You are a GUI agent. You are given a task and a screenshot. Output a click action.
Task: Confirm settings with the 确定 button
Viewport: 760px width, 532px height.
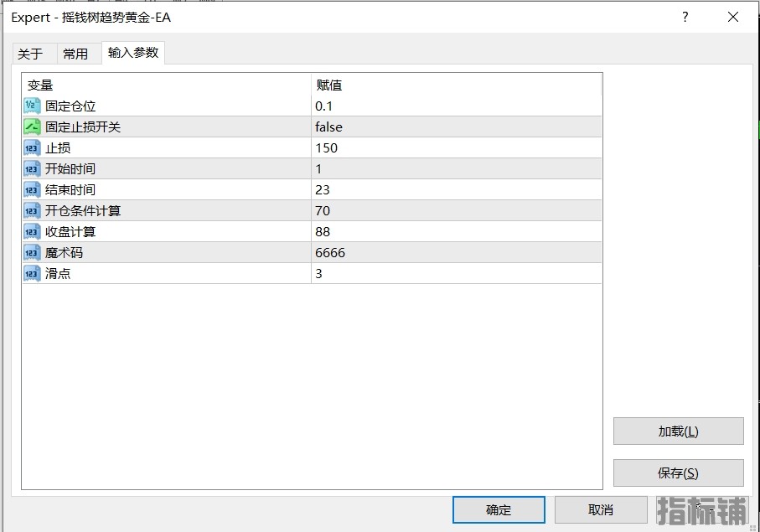[499, 509]
